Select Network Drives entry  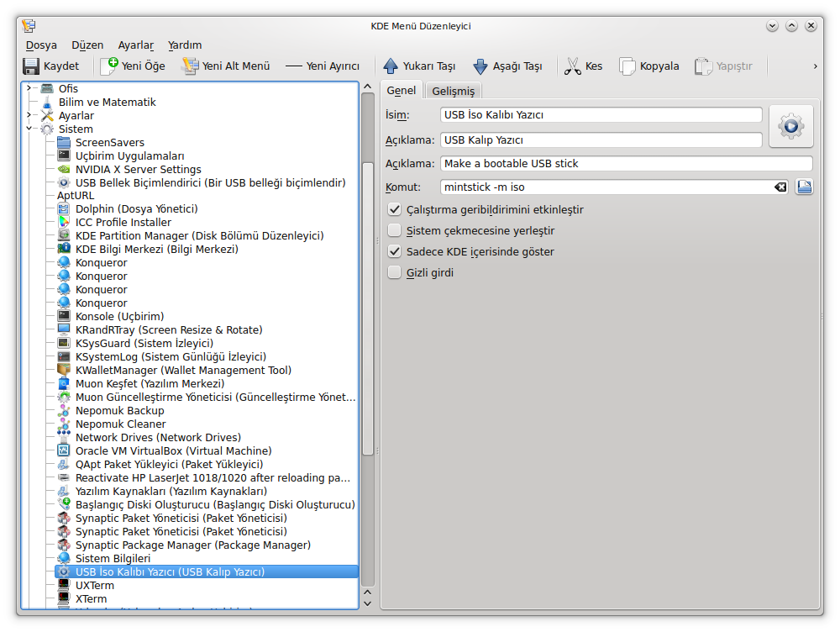(x=158, y=437)
